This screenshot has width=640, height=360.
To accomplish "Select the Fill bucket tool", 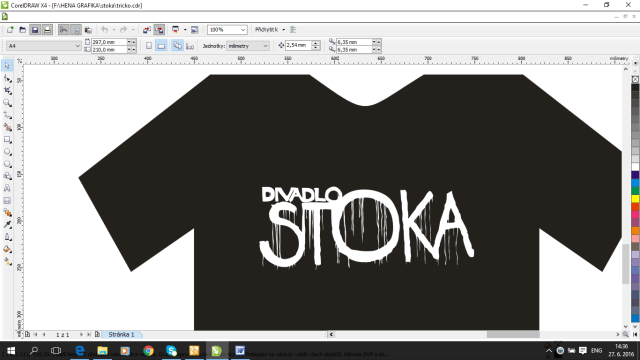I will [x=7, y=249].
